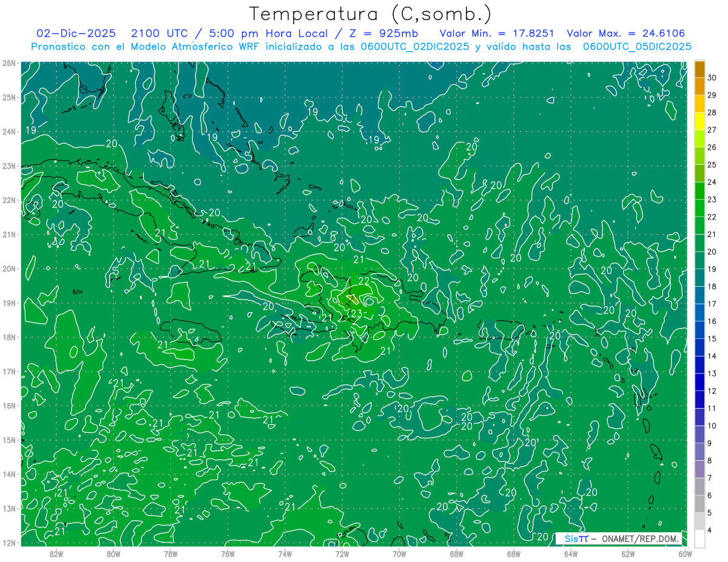Click the "20" label on the color scale

click(712, 252)
